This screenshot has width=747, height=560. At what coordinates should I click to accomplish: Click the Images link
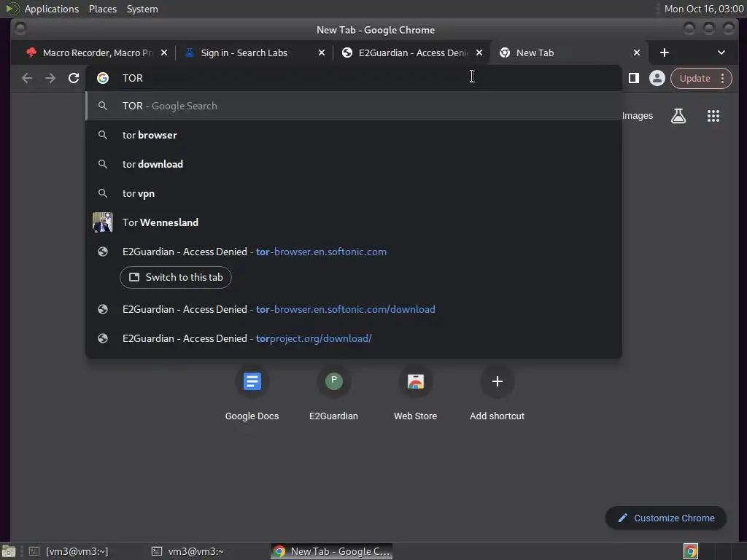point(638,116)
